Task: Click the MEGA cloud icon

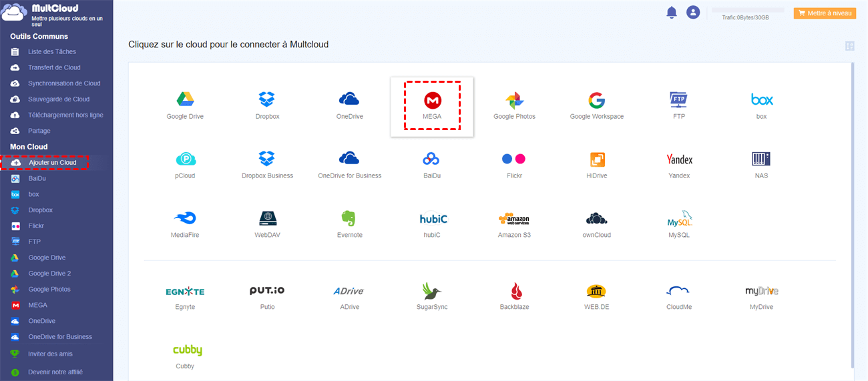Action: point(433,100)
